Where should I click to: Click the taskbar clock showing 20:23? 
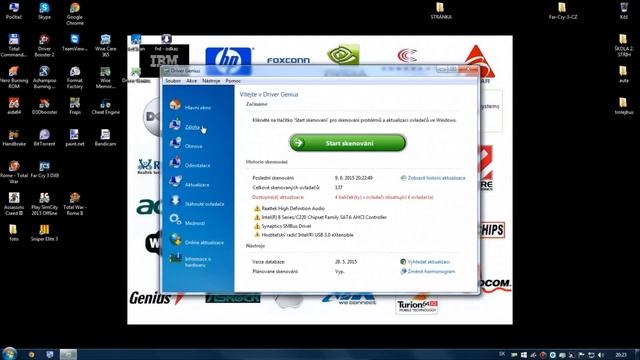point(621,355)
